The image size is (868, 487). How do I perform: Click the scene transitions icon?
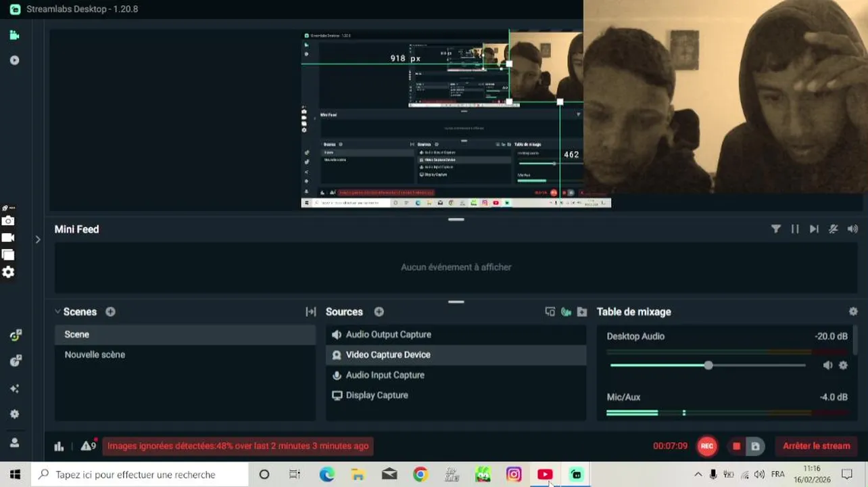[311, 312]
